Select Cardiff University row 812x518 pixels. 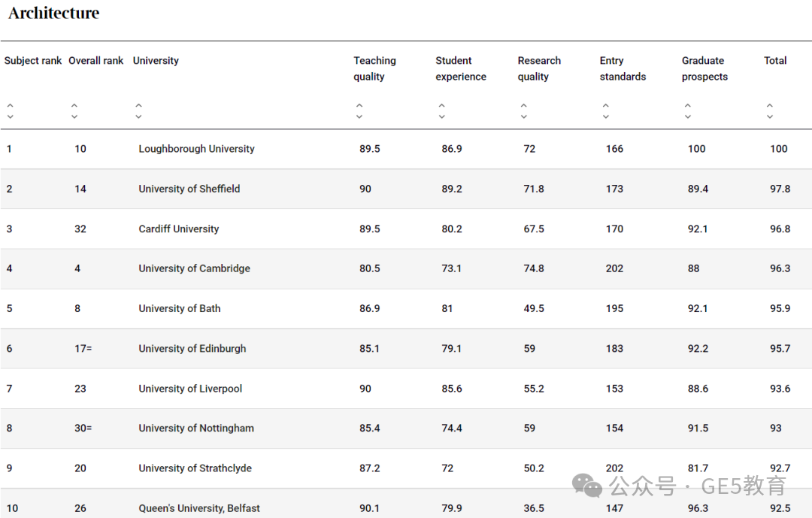click(406, 229)
